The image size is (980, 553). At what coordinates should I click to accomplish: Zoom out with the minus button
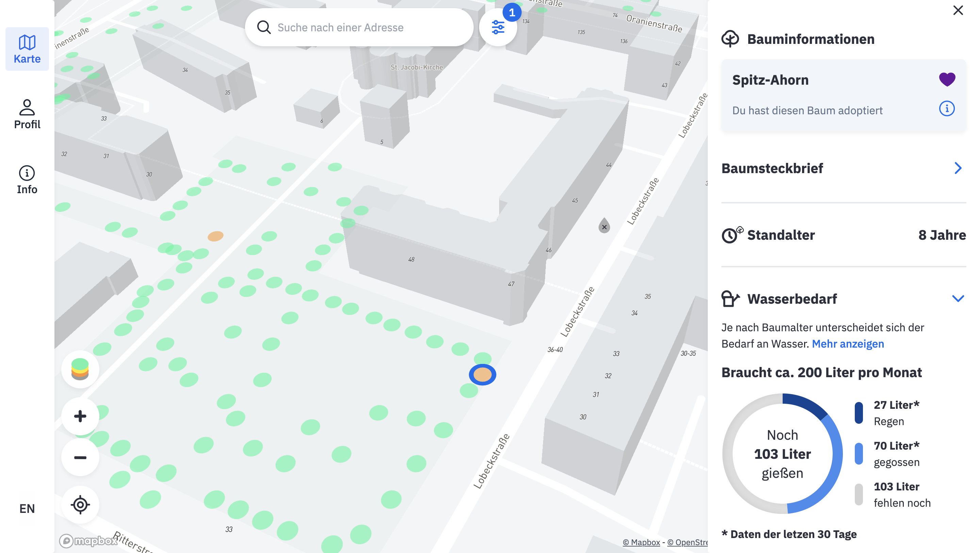tap(80, 457)
